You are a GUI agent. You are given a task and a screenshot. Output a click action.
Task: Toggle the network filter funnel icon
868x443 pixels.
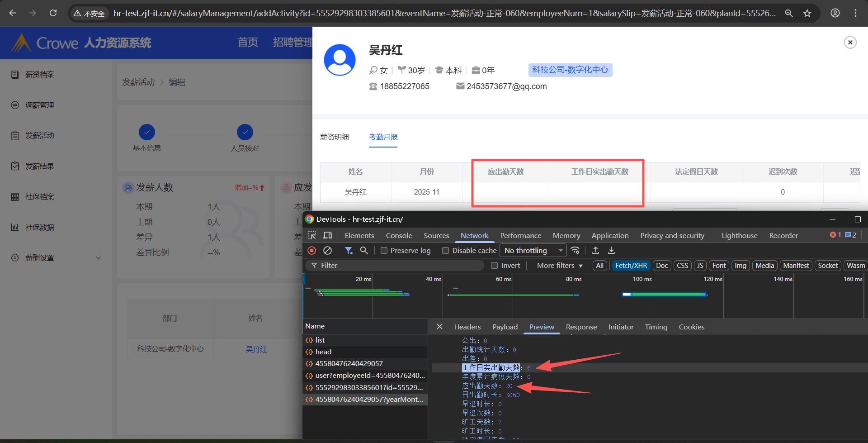[x=349, y=250]
